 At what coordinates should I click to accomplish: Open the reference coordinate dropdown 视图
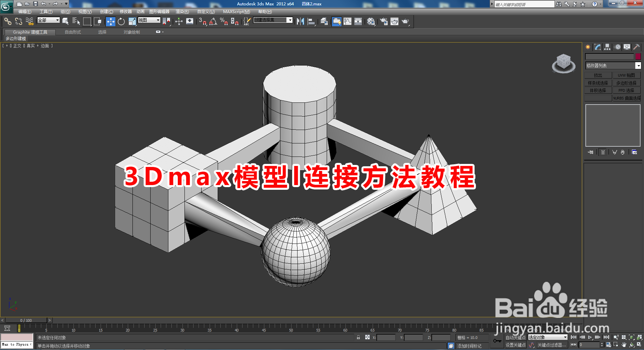(x=149, y=20)
